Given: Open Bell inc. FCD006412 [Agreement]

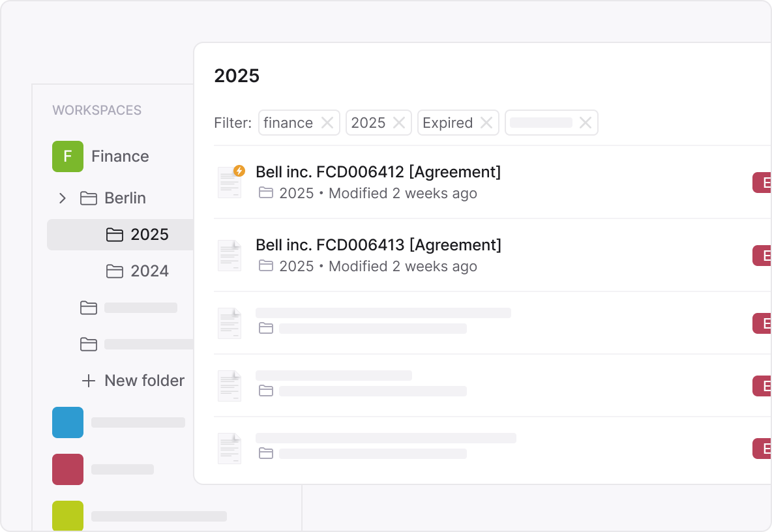Looking at the screenshot, I should pyautogui.click(x=378, y=172).
